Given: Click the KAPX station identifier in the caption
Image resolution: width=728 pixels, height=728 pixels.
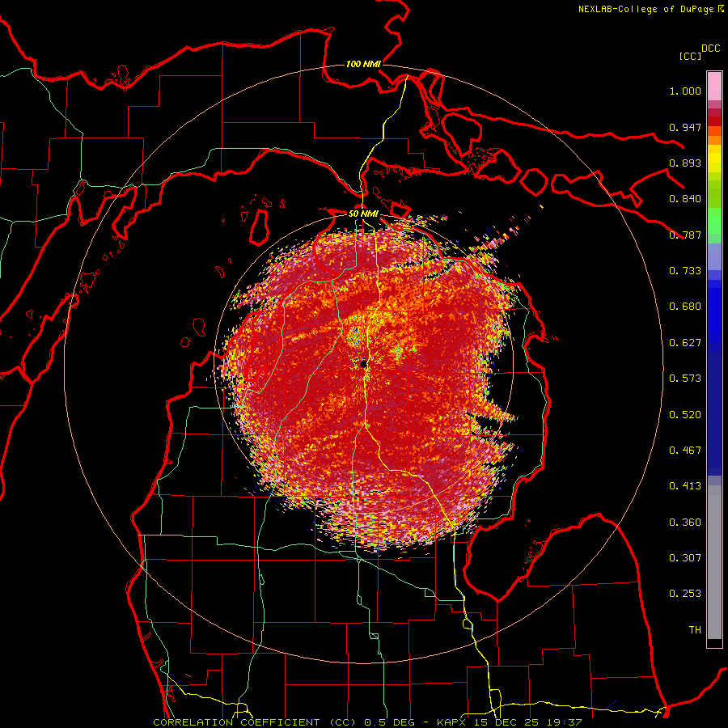Looking at the screenshot, I should 453,722.
